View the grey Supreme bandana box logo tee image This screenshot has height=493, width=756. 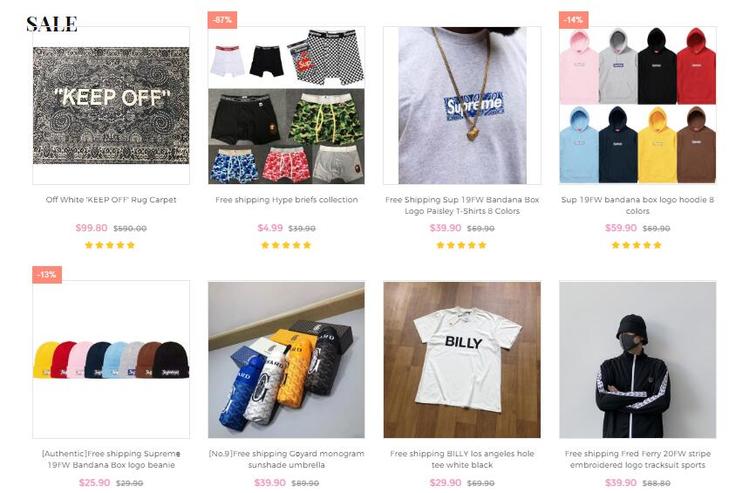pyautogui.click(x=462, y=106)
